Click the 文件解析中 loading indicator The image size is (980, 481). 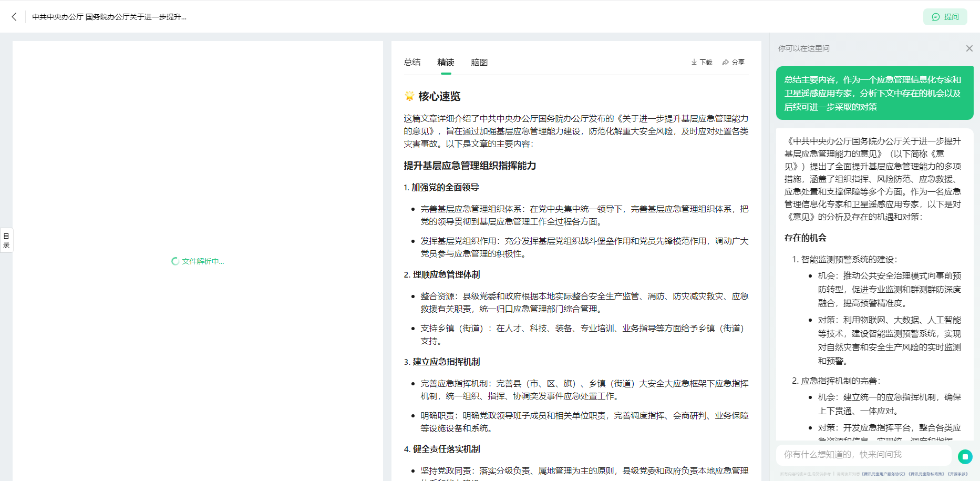click(198, 261)
